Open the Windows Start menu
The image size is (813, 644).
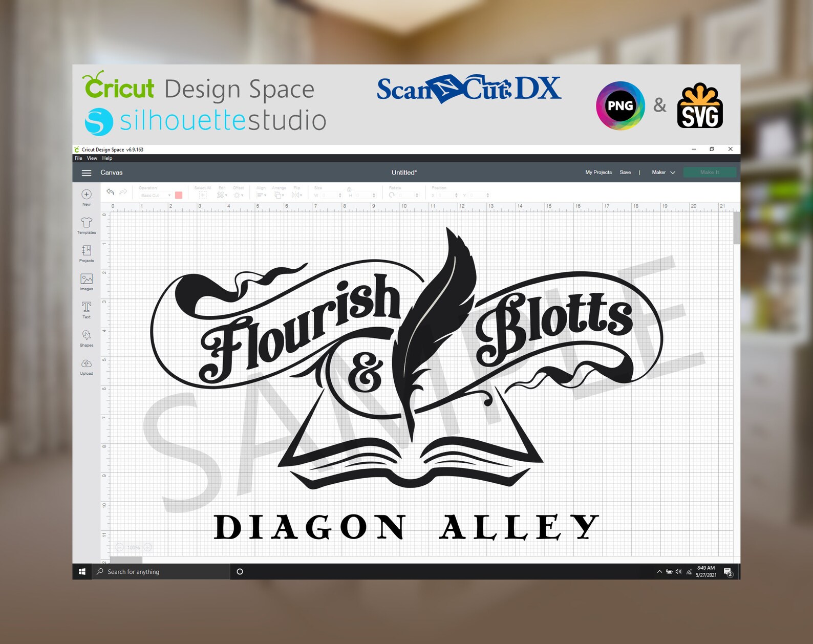(x=82, y=572)
